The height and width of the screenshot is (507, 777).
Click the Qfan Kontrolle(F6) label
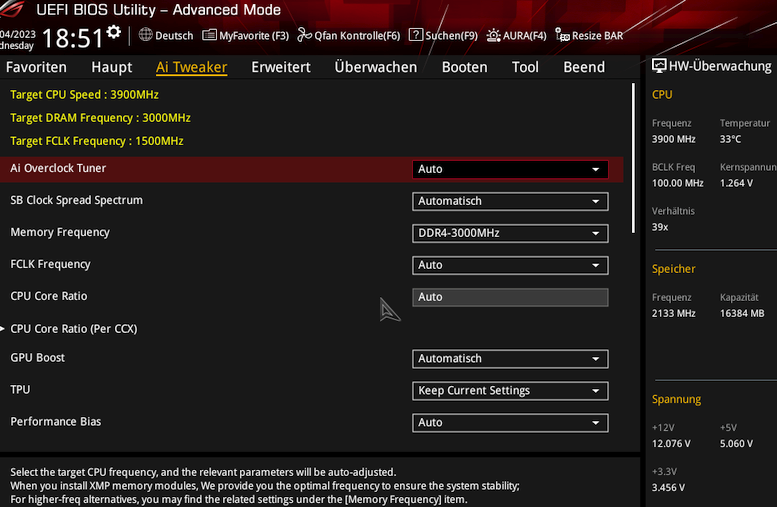[357, 36]
